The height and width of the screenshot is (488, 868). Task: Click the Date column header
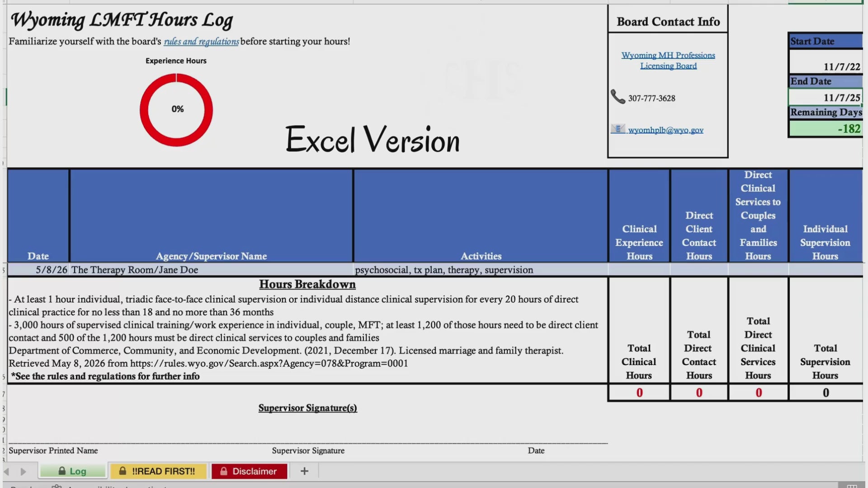[38, 216]
